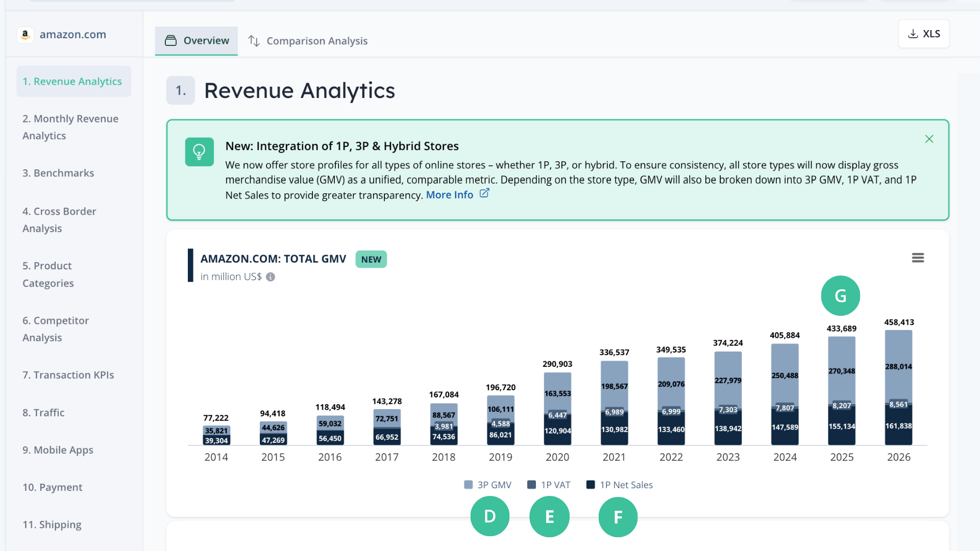Viewport: 980px width, 551px height.
Task: Open section 6 Competitor Analysis
Action: coord(55,329)
